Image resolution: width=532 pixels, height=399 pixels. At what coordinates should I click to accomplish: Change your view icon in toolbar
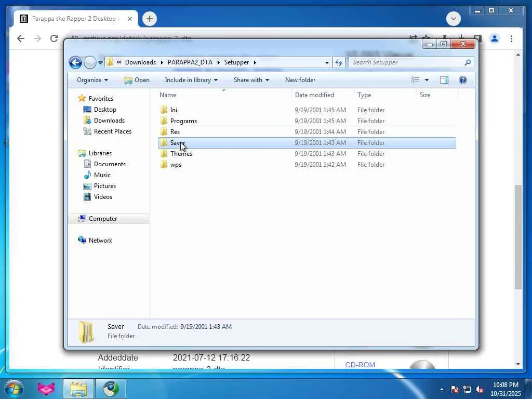point(415,80)
